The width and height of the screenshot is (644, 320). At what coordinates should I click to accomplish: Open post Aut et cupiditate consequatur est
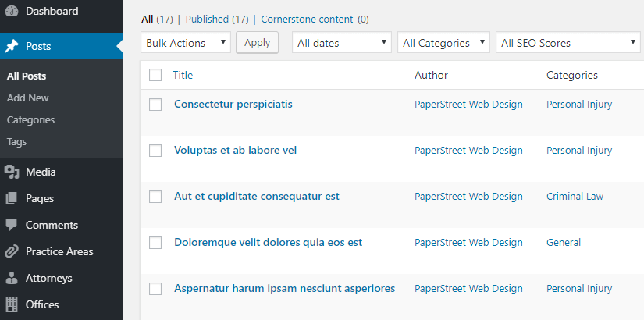[257, 197]
